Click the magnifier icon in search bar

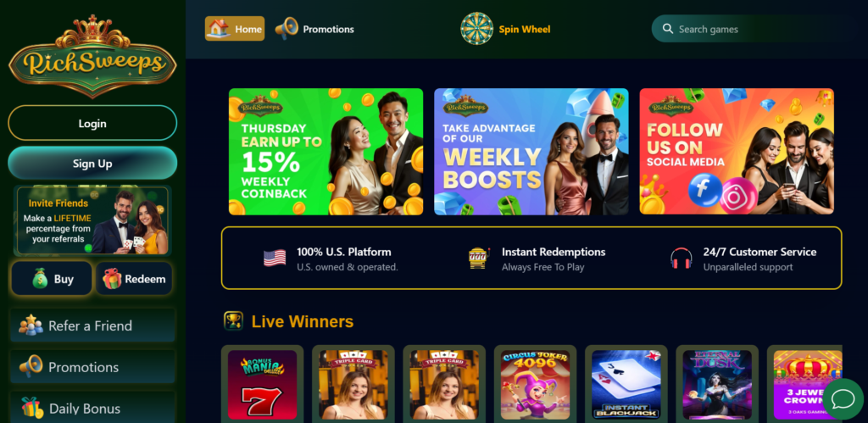[x=668, y=29]
